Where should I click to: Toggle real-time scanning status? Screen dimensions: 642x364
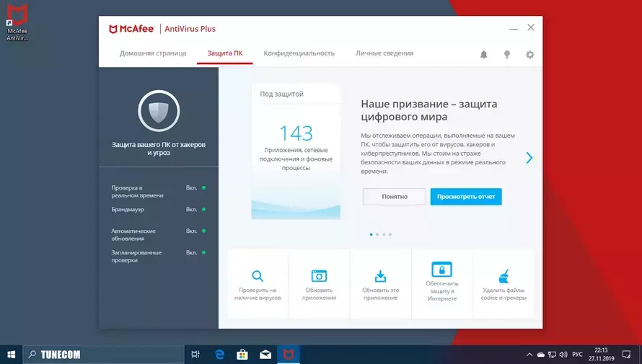(195, 187)
